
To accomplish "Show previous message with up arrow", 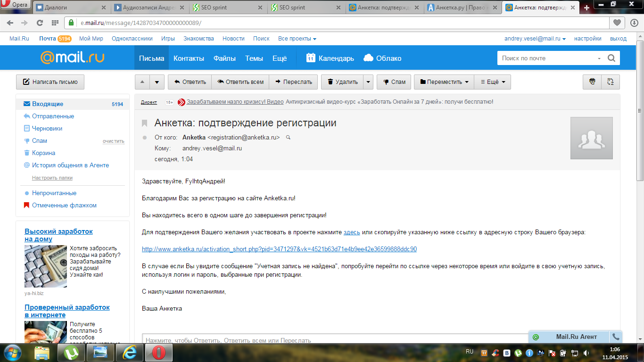I will pyautogui.click(x=142, y=82).
